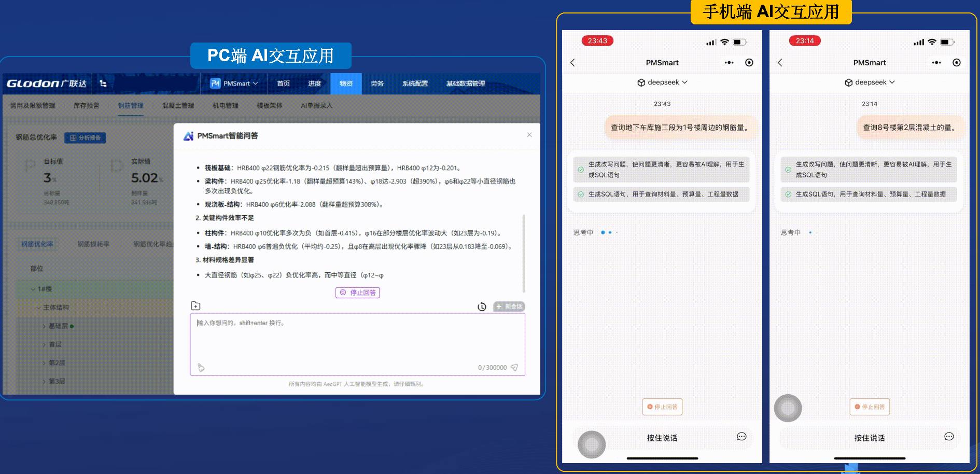This screenshot has height=474, width=980.
Task: Click the organization tree icon beside Glodon logo
Action: pyautogui.click(x=103, y=83)
